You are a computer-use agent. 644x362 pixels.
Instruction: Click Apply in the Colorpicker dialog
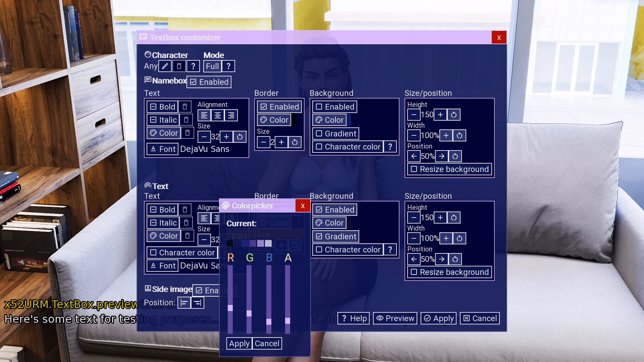tap(239, 344)
